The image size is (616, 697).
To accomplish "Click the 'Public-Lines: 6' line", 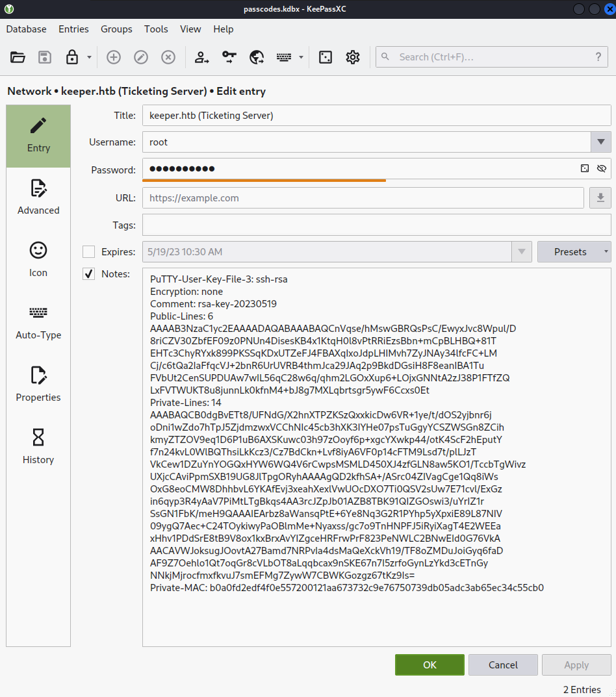I will (x=181, y=316).
